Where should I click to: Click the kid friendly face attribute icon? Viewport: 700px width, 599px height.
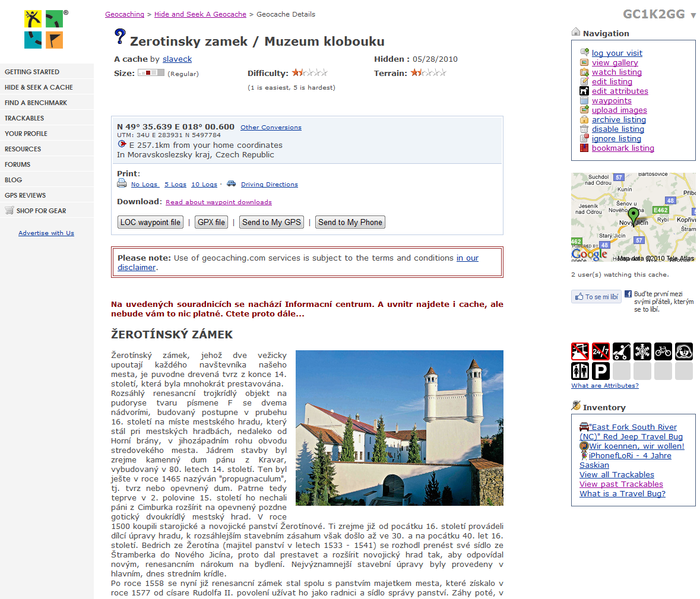click(x=684, y=351)
